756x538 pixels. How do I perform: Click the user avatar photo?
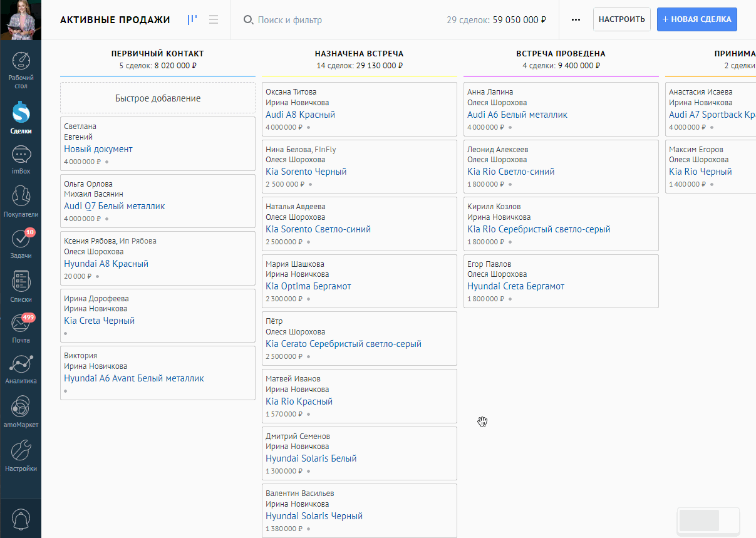click(21, 20)
